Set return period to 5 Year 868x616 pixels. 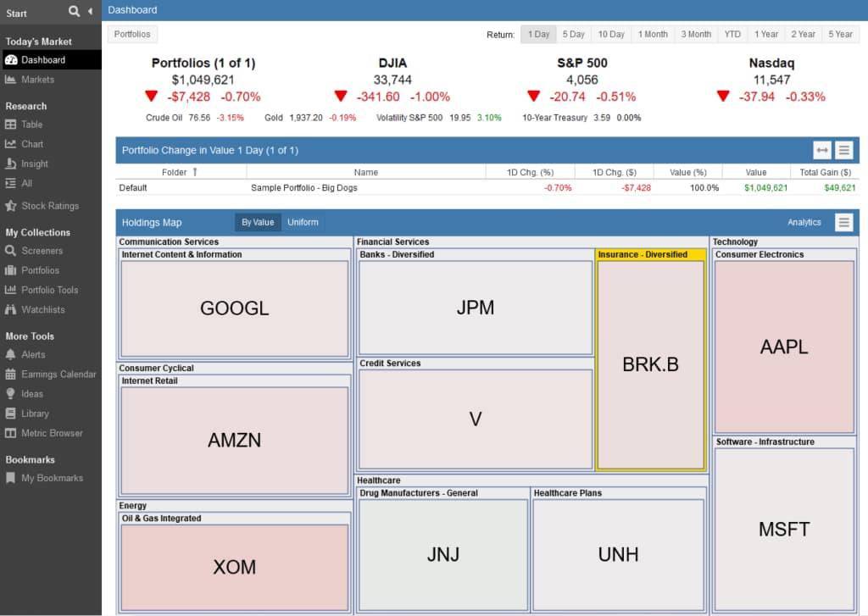pyautogui.click(x=840, y=34)
